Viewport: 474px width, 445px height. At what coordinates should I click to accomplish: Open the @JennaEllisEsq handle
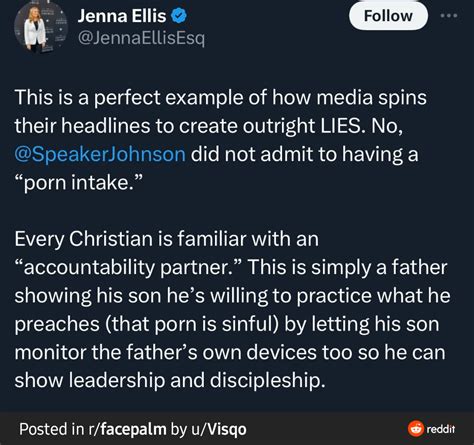point(141,39)
